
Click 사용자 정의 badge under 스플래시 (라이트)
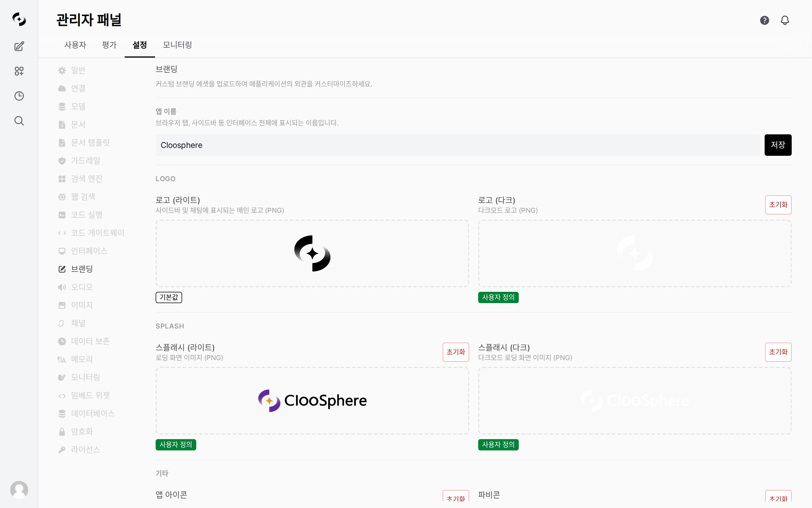tap(175, 444)
